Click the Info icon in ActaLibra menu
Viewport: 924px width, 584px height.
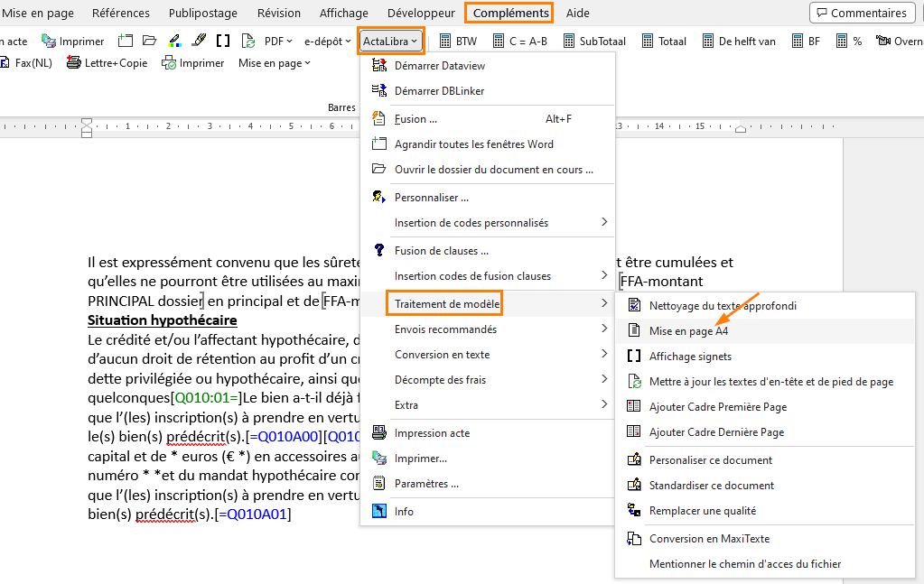pyautogui.click(x=379, y=511)
